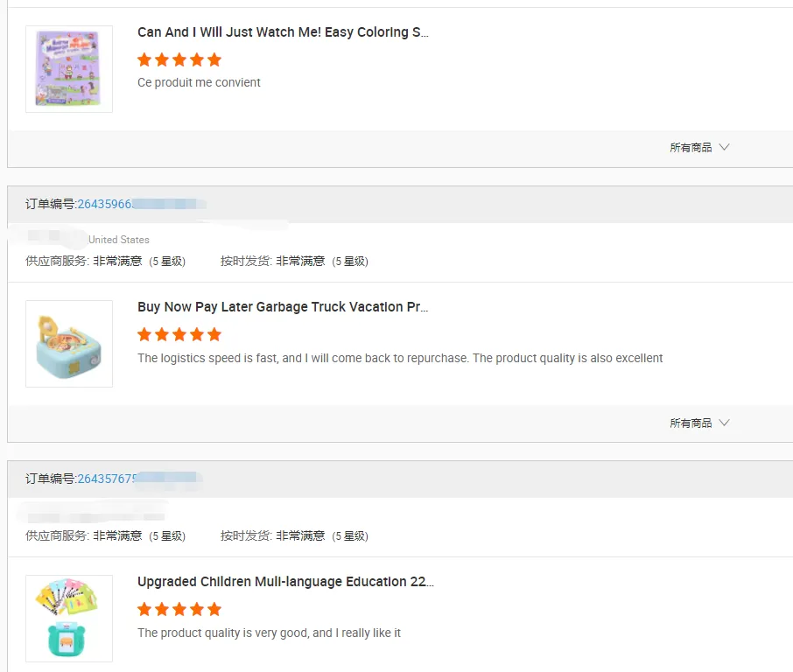Click chevron arrow below coloring book review
The height and width of the screenshot is (672, 793).
[725, 147]
